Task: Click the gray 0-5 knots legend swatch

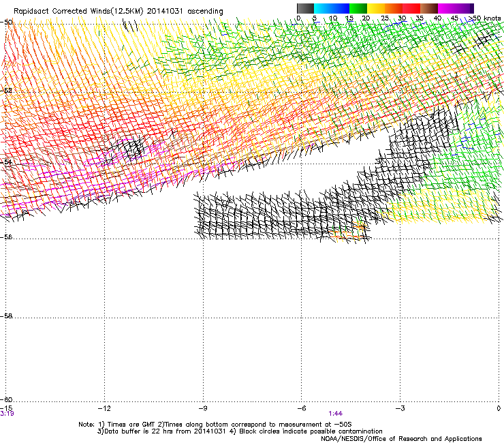Action: tap(305, 8)
